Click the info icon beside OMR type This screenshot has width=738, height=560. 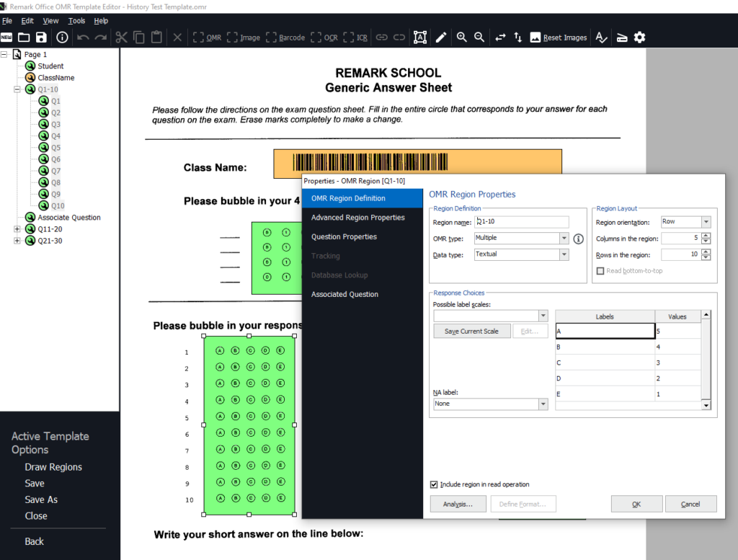pyautogui.click(x=579, y=239)
